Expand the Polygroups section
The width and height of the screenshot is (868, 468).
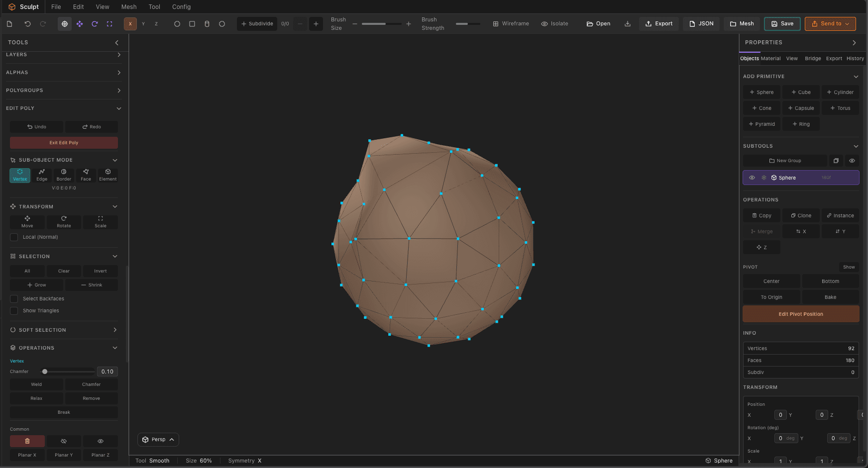[x=64, y=91]
